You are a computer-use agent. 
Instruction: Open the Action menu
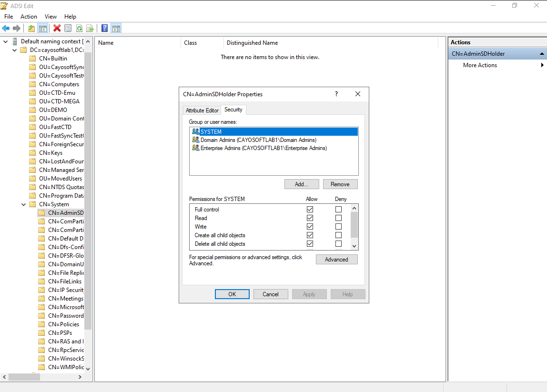29,17
